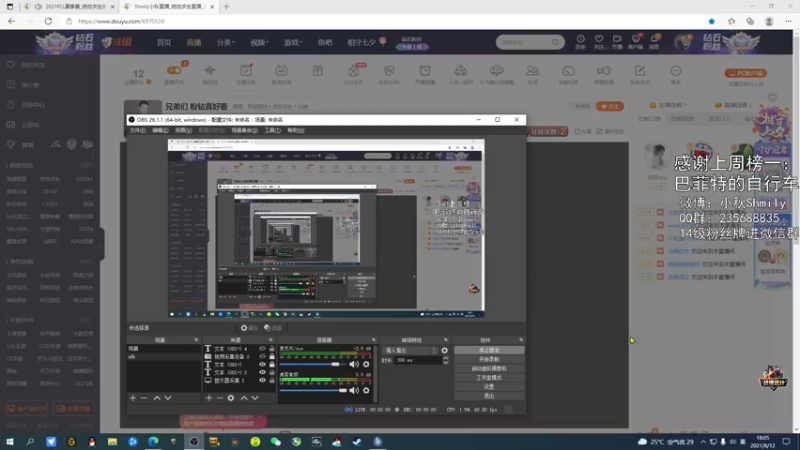Click the stop streaming button in OBS
Screen dimensions: 800x450
489,350
